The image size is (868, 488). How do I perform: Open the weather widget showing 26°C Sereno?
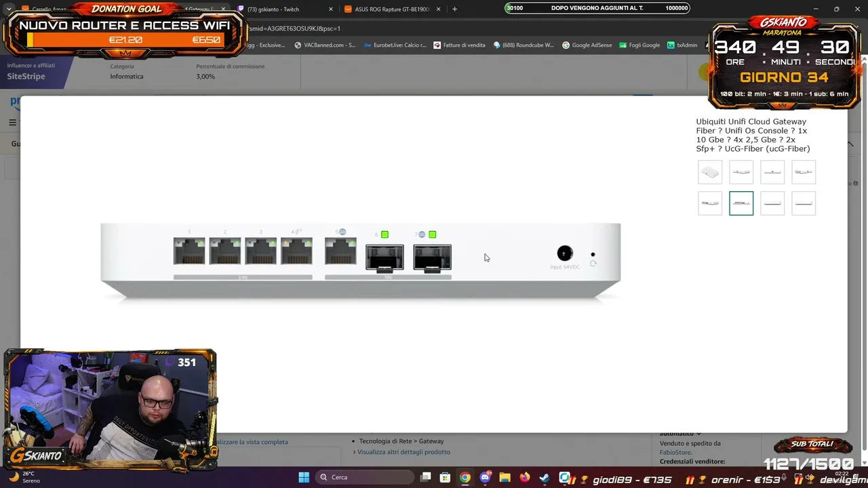click(24, 477)
